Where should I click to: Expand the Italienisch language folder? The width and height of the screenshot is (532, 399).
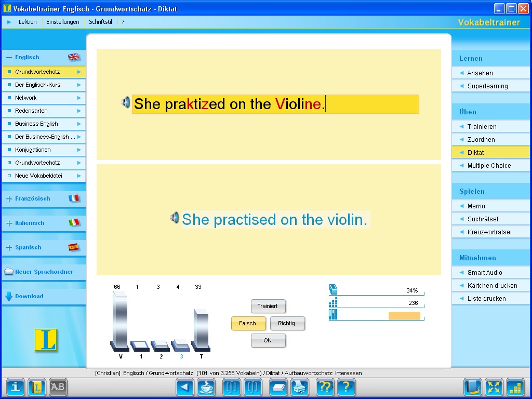click(x=9, y=223)
